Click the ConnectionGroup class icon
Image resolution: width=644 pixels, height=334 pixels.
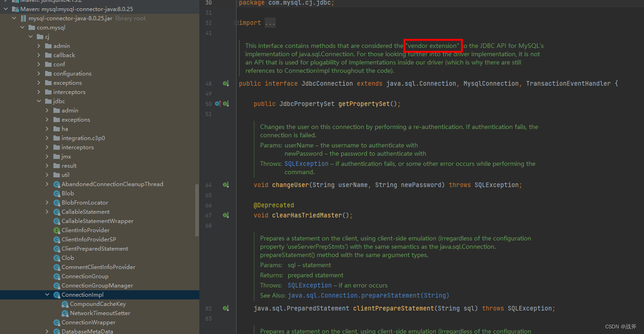pyautogui.click(x=57, y=276)
